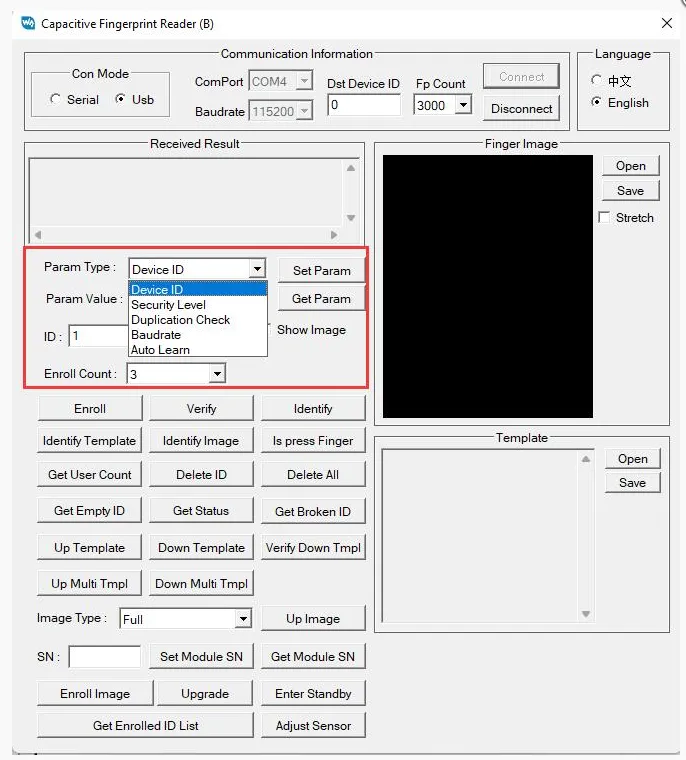Click the Waveshare app icon in title bar
The height and width of the screenshot is (760, 686).
28,23
